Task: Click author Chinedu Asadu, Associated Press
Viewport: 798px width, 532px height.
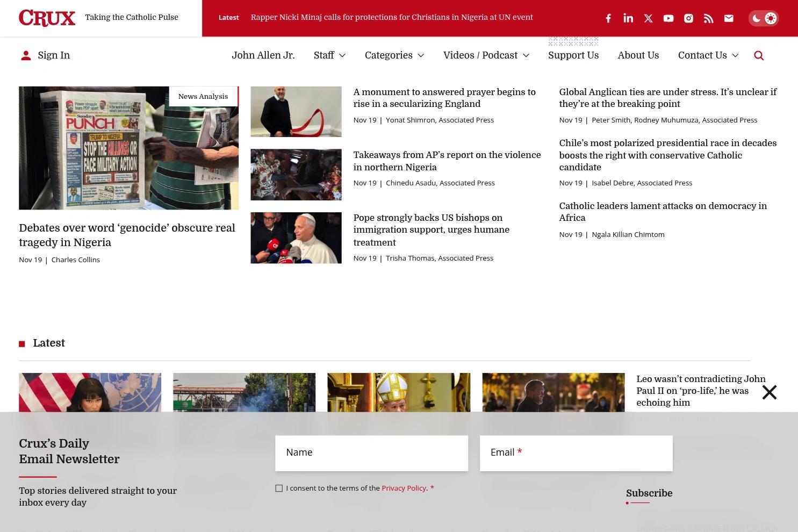Action: click(x=440, y=183)
